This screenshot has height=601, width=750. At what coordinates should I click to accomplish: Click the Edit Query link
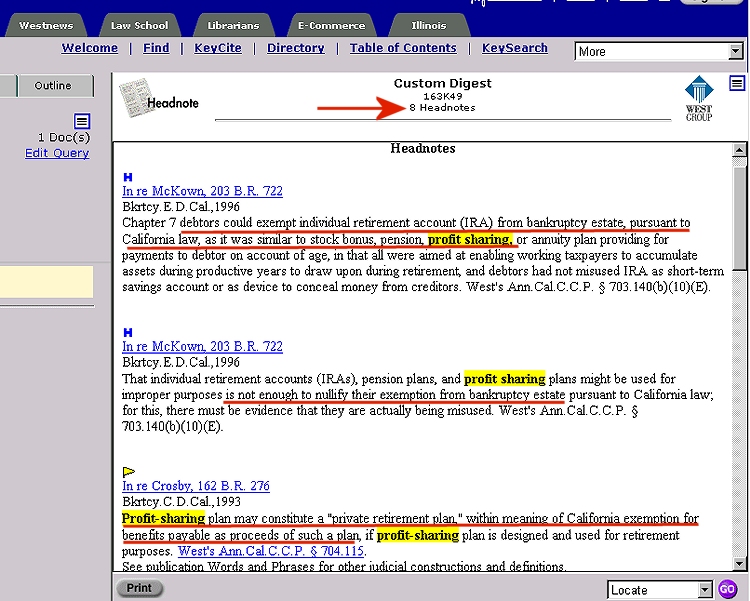[57, 153]
